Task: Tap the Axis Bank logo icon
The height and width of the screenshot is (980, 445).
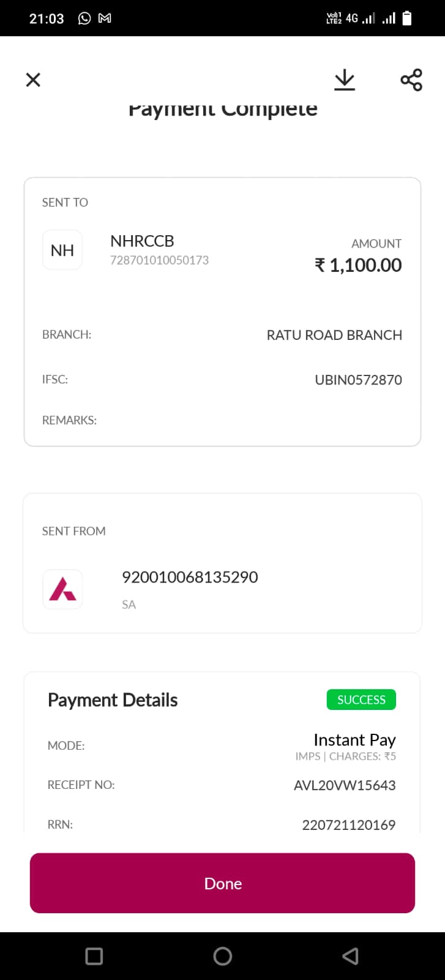Action: [x=62, y=589]
